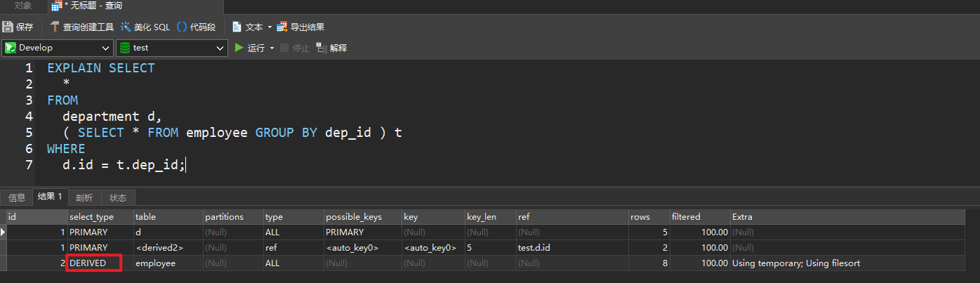Switch to the Info (信息) tab

coord(17,198)
